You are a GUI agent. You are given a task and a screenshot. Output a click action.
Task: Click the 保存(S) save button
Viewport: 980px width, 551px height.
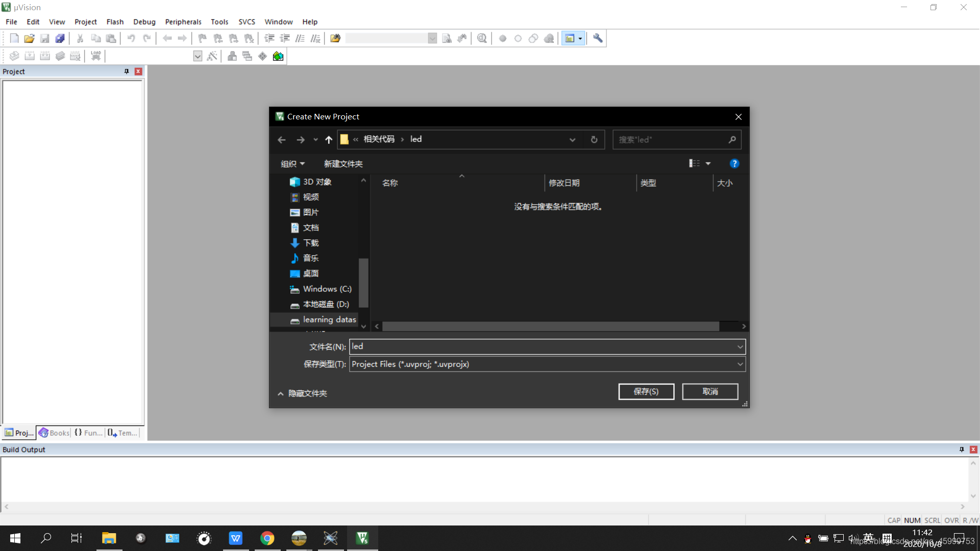tap(646, 391)
